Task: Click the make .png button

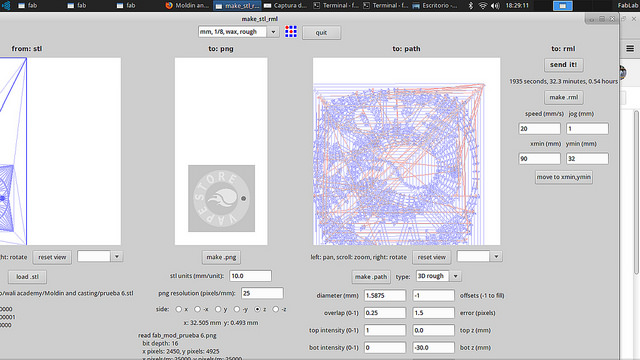Action: (x=221, y=257)
